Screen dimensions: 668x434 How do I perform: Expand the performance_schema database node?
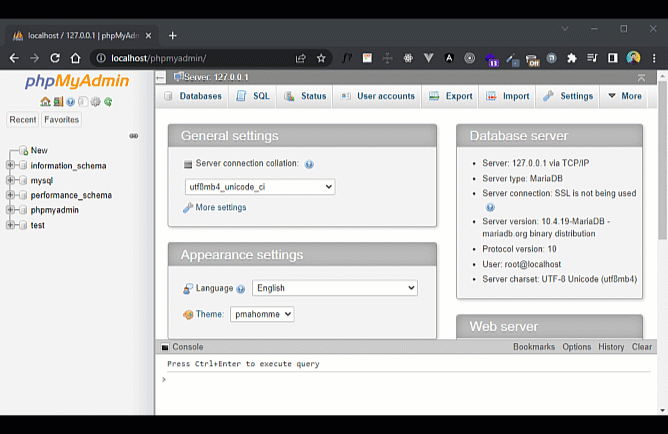pos(10,195)
